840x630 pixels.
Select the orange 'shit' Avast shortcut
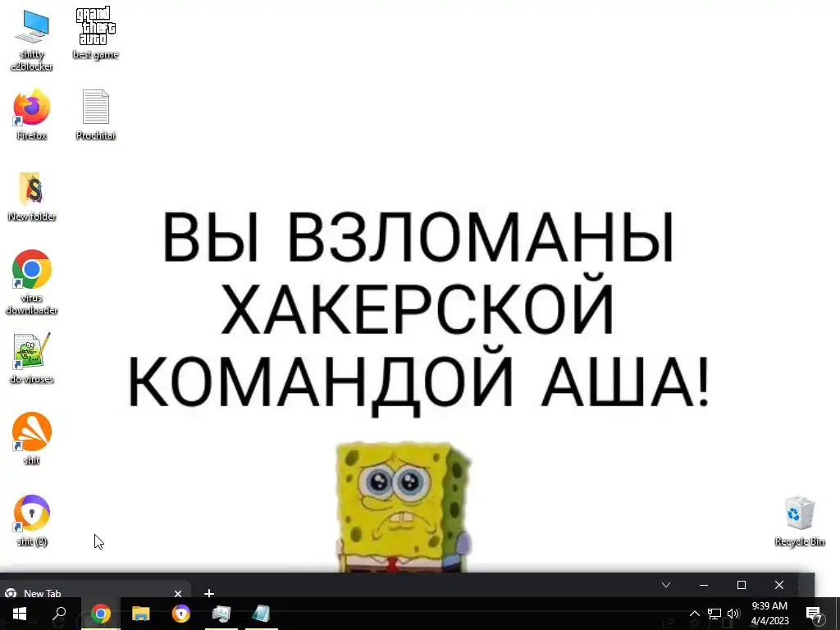32,439
